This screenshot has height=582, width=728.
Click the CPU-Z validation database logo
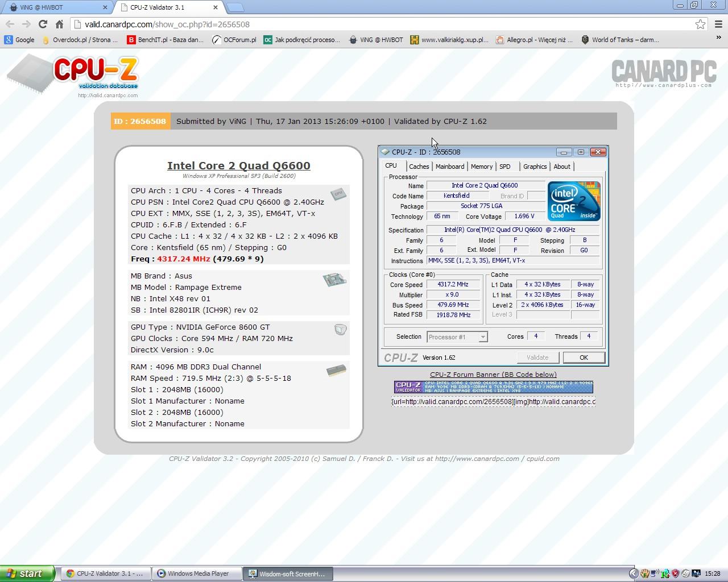73,76
